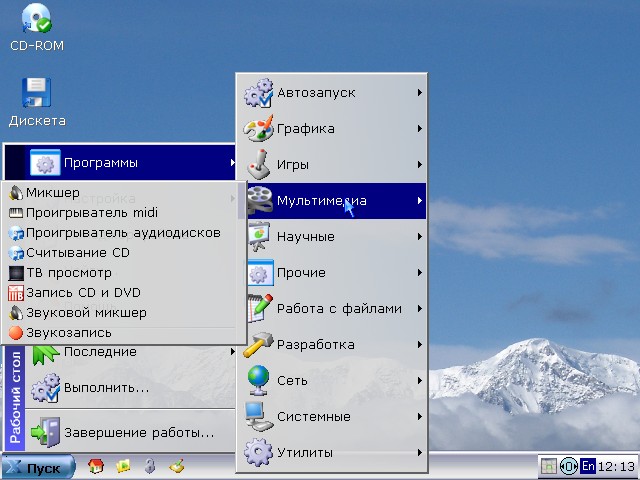Click the Системные computer icon
640x480 pixels.
tap(258, 416)
